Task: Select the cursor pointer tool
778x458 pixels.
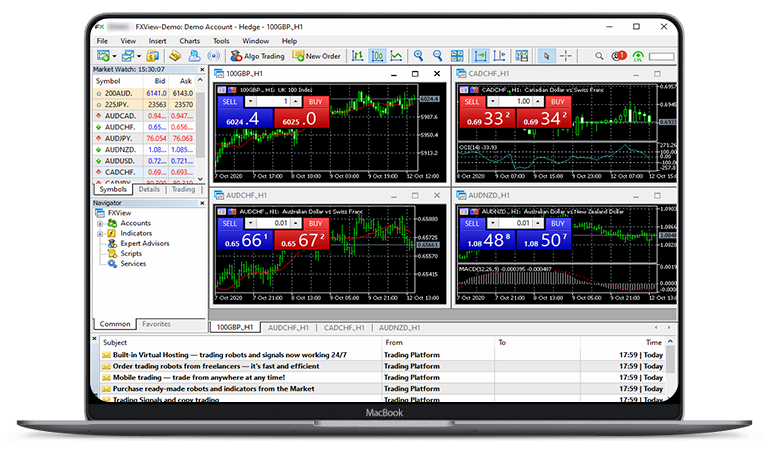Action: click(x=546, y=56)
